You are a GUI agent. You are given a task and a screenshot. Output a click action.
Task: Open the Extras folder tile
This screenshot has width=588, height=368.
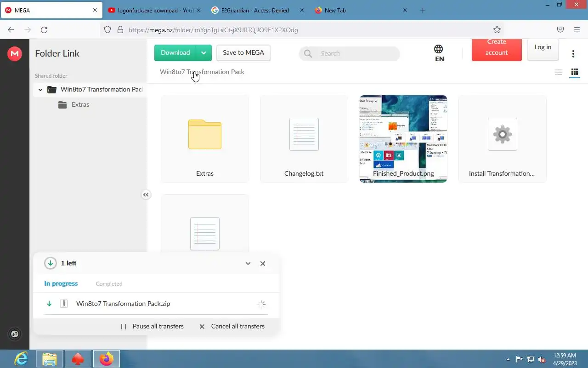click(x=205, y=139)
